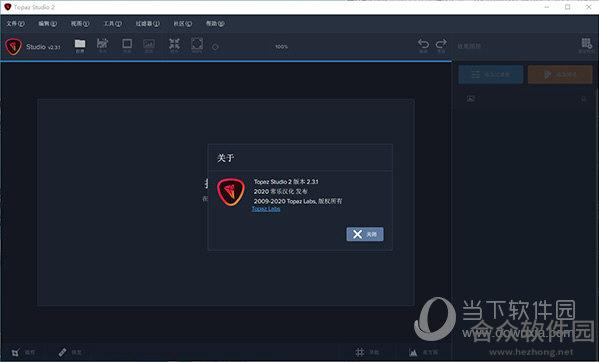Screen dimensions: 599x362
Task: Click the Undo arrow icon
Action: click(423, 45)
